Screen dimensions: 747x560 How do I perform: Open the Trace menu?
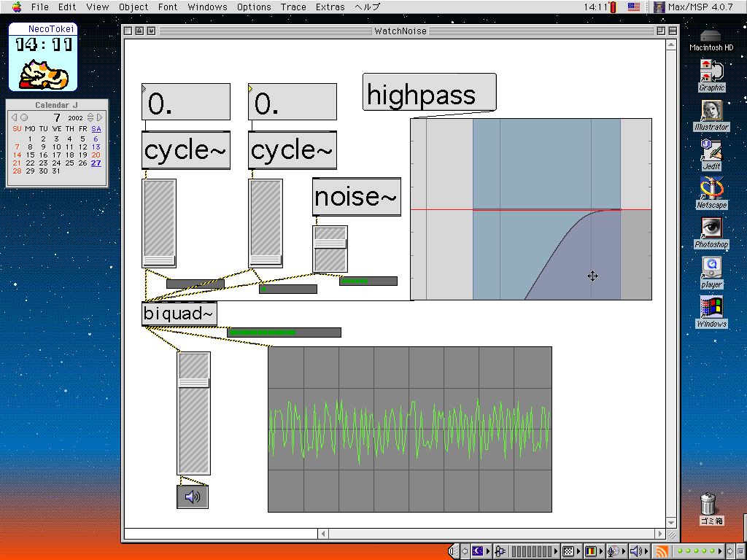[x=293, y=7]
